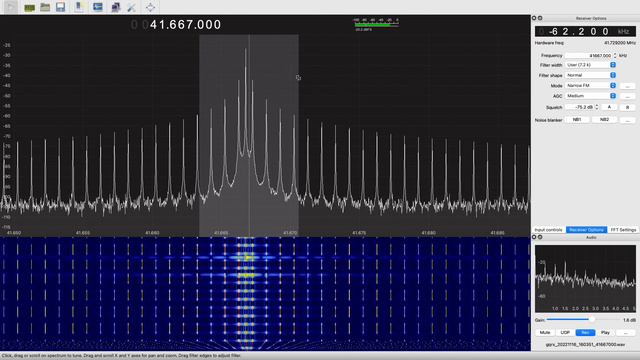Click the 41.665 frequency axis label
The width and height of the screenshot is (640, 360).
tap(221, 233)
